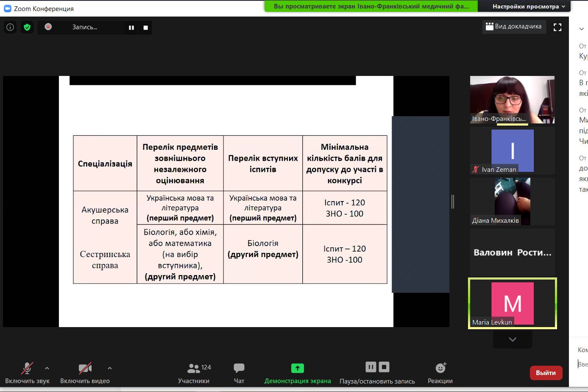Stop the recording in the top bar
The height and width of the screenshot is (392, 588).
(145, 28)
